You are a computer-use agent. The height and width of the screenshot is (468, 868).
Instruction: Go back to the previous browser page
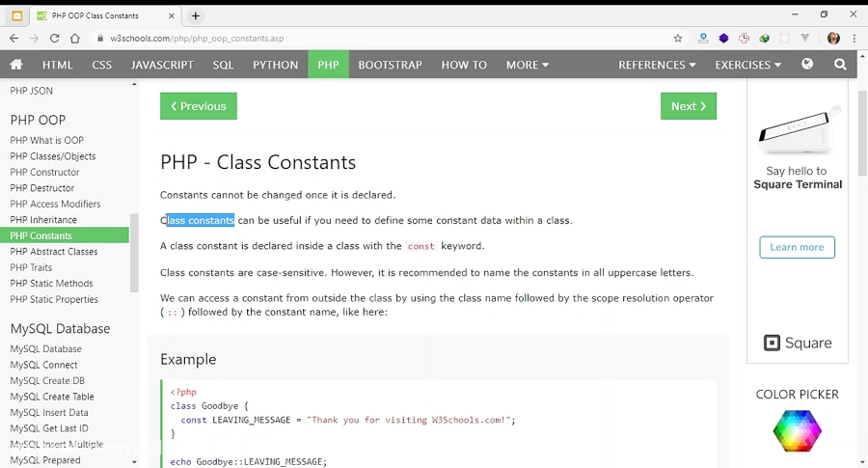(14, 39)
